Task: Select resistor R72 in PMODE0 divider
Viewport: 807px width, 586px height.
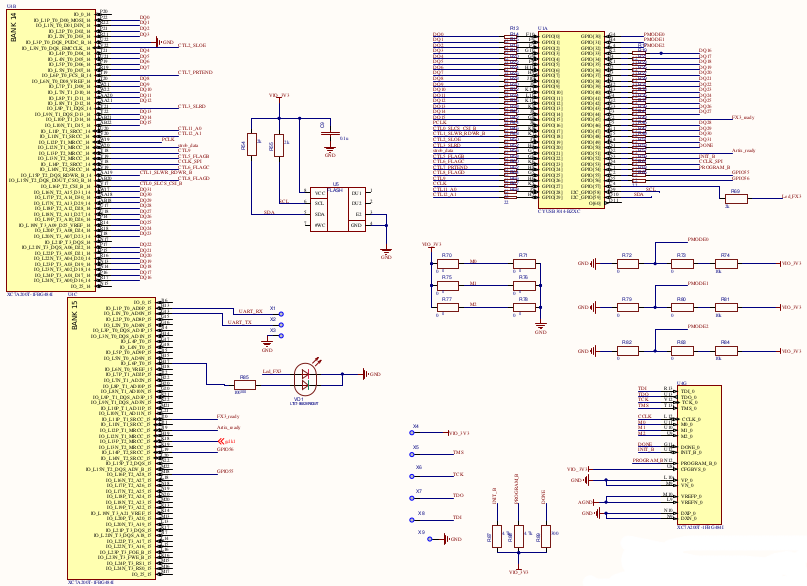Action: tap(627, 264)
